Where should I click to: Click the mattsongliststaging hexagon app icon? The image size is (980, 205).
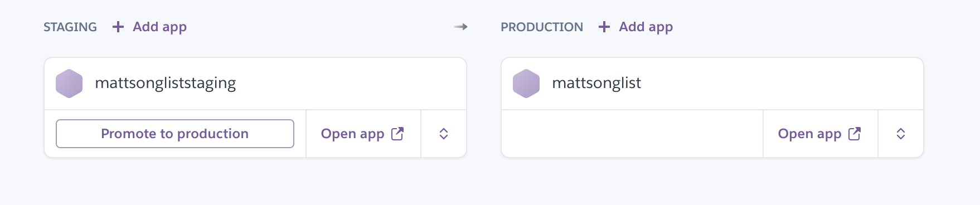69,84
